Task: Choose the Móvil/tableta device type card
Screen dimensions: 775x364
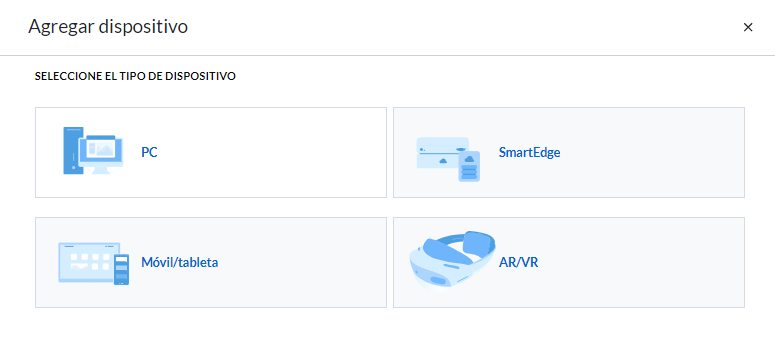Action: point(211,262)
